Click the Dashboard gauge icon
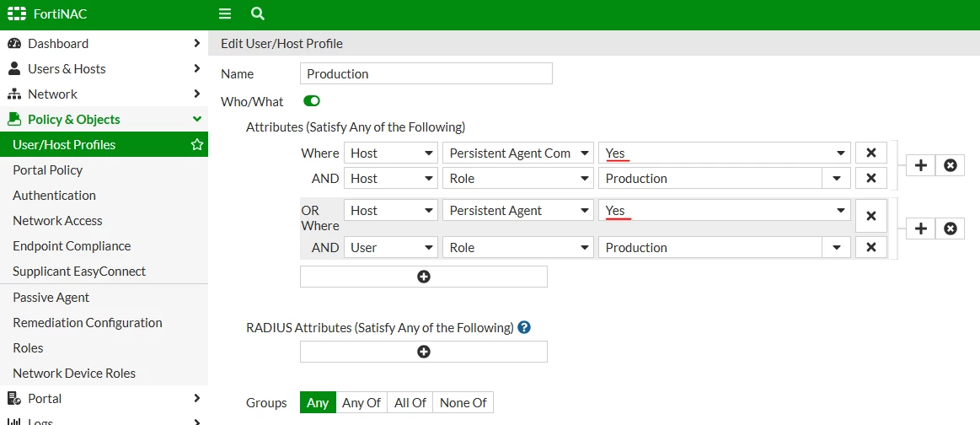 click(14, 43)
